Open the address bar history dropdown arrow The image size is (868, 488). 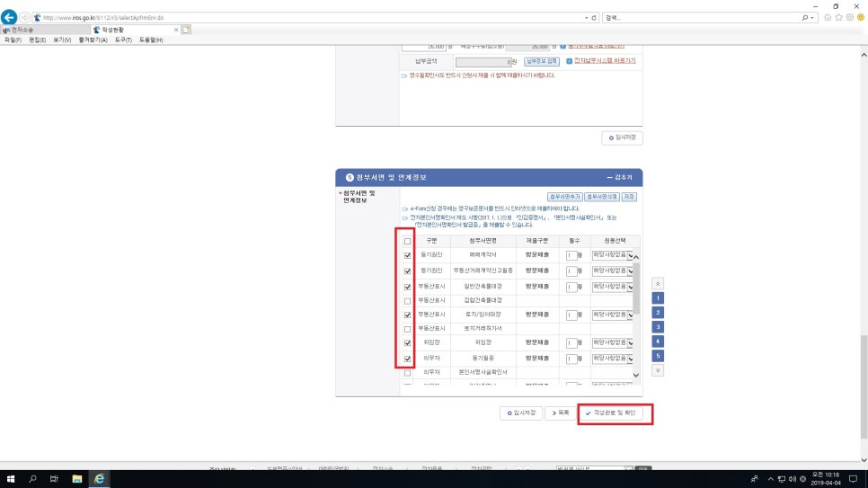tap(586, 18)
